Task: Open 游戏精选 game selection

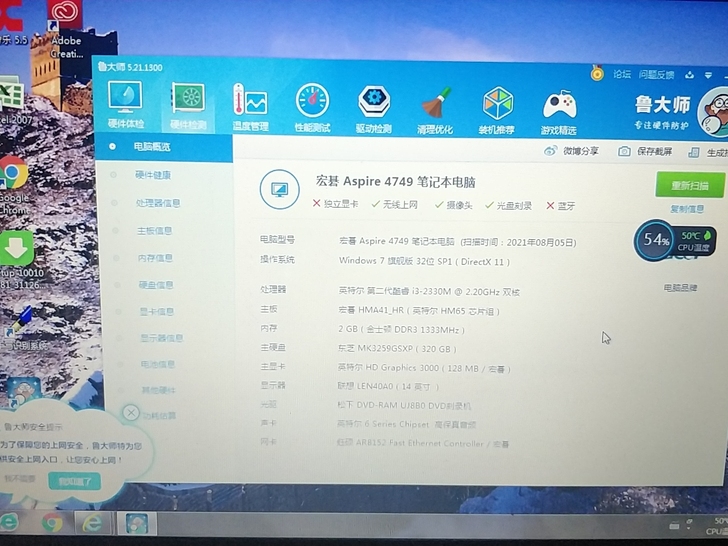Action: [559, 112]
